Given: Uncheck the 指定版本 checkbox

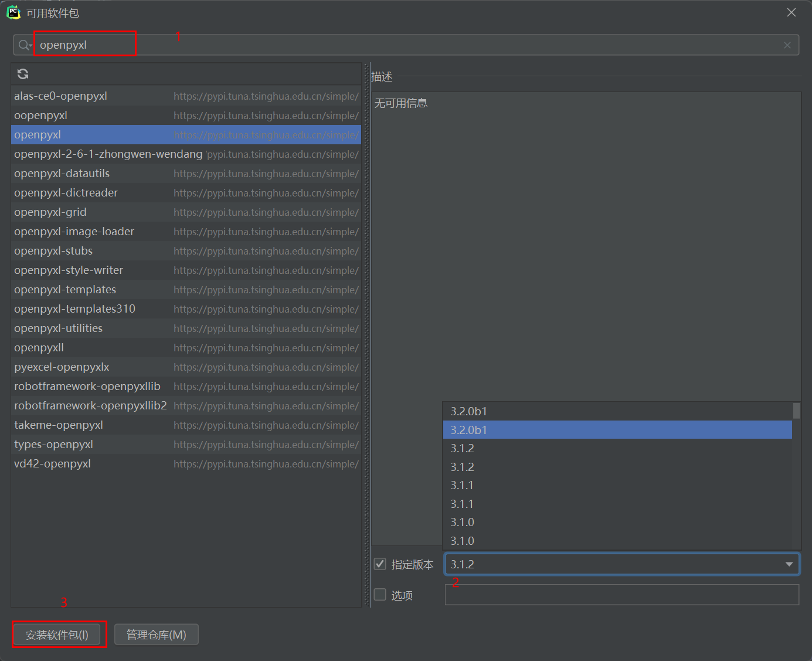Looking at the screenshot, I should [380, 564].
